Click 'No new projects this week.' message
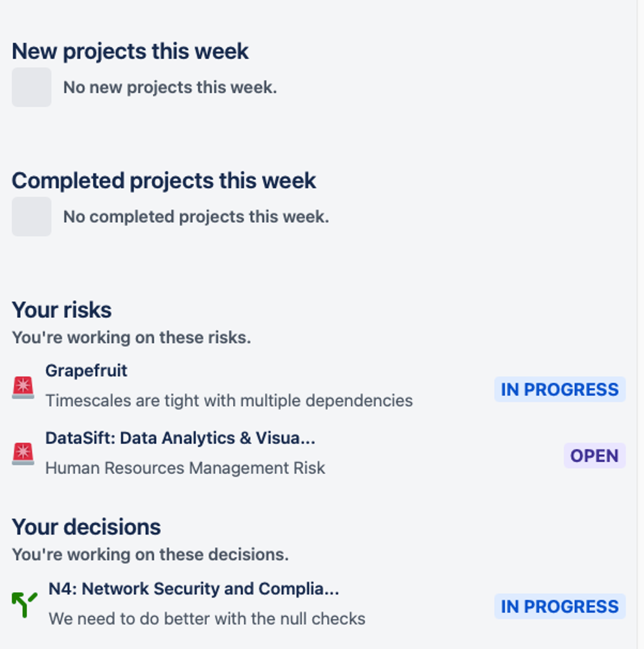644x649 pixels. tap(170, 87)
